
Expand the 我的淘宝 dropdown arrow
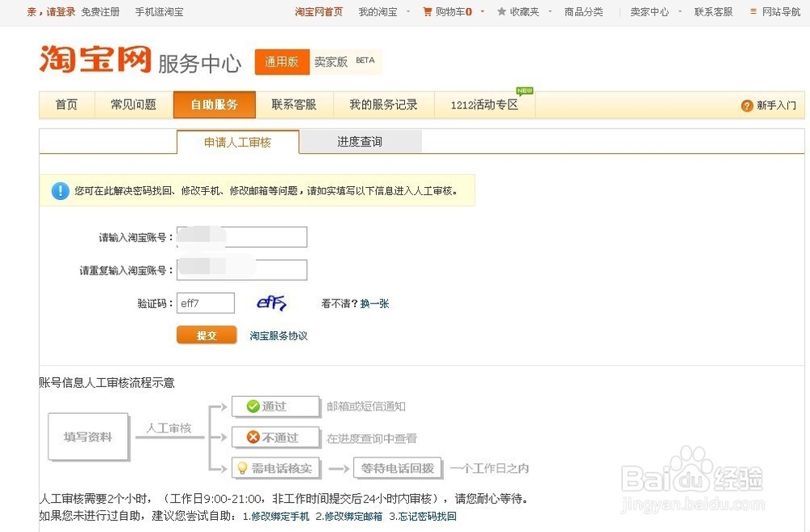coord(408,11)
